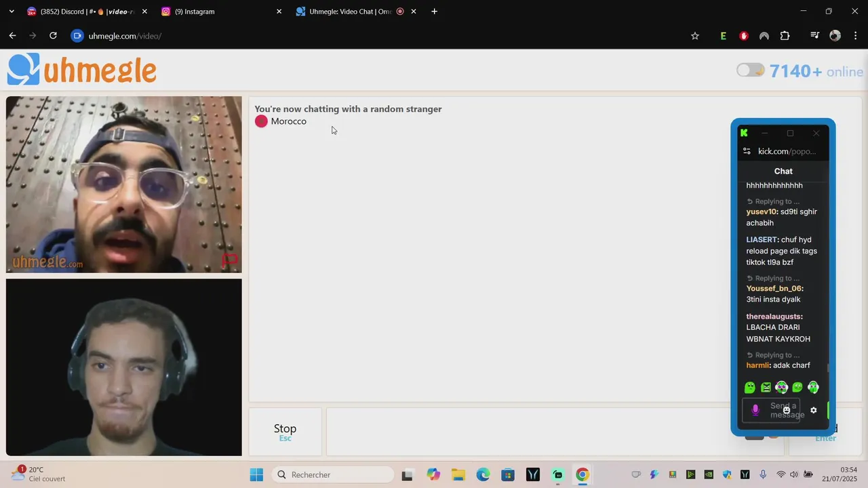This screenshot has width=868, height=488.
Task: Click the microphone icon in system tray
Action: (763, 474)
